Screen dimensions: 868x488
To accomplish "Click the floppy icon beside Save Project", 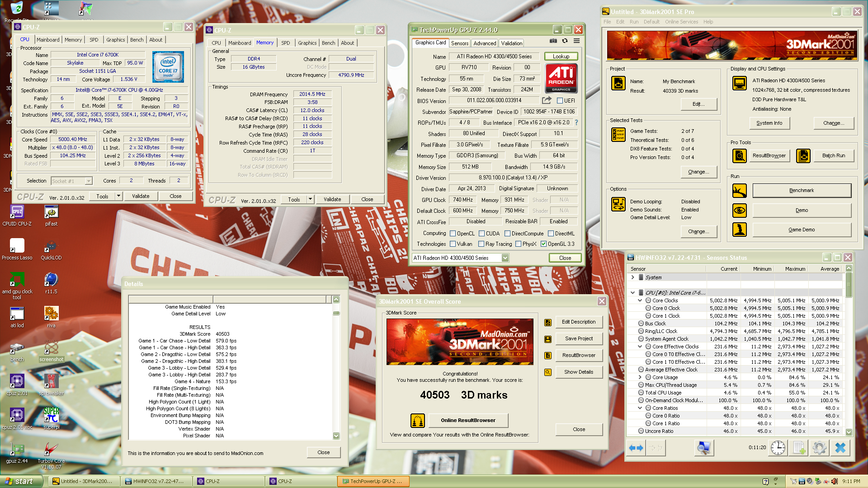I will tap(548, 339).
